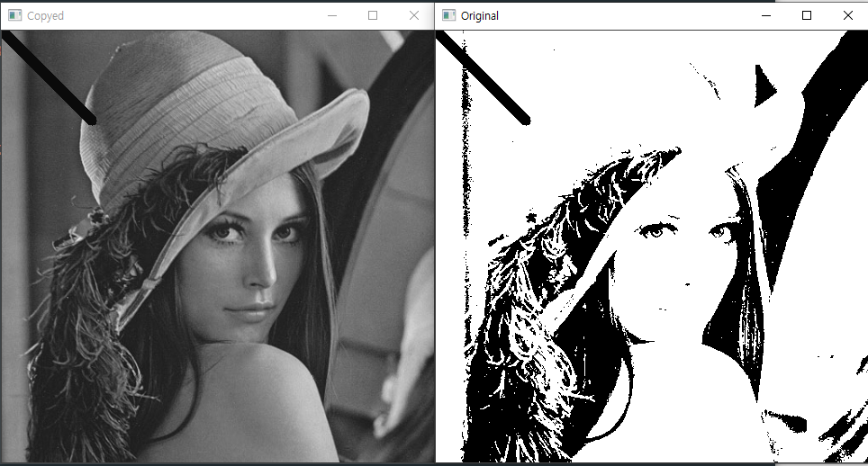Close the Original window

(847, 15)
